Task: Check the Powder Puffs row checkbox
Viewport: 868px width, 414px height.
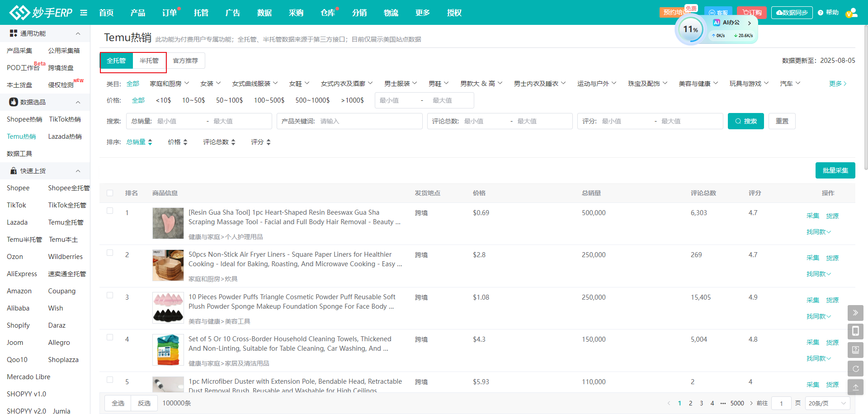Action: [x=110, y=295]
